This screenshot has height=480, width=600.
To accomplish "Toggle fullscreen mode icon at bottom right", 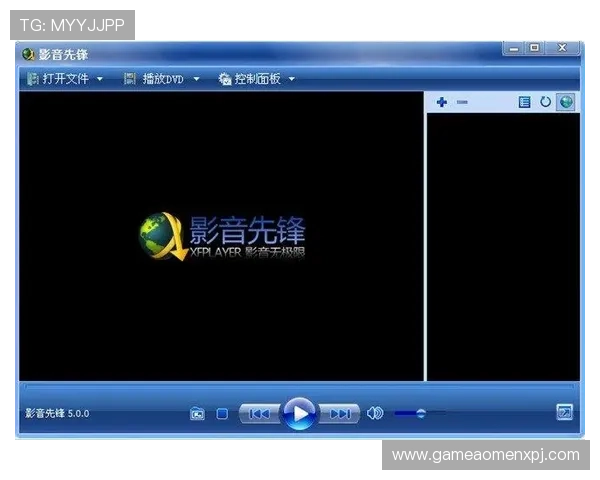I will tap(564, 412).
